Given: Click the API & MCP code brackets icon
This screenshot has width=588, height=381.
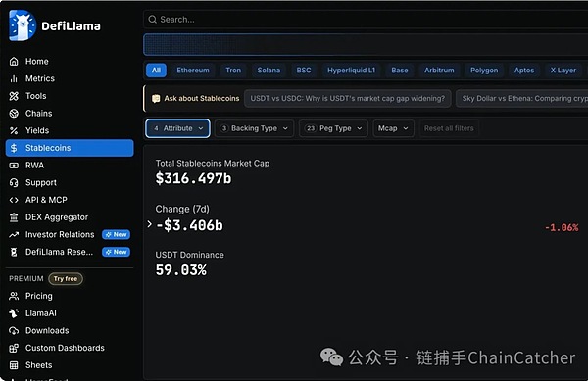Looking at the screenshot, I should point(14,200).
